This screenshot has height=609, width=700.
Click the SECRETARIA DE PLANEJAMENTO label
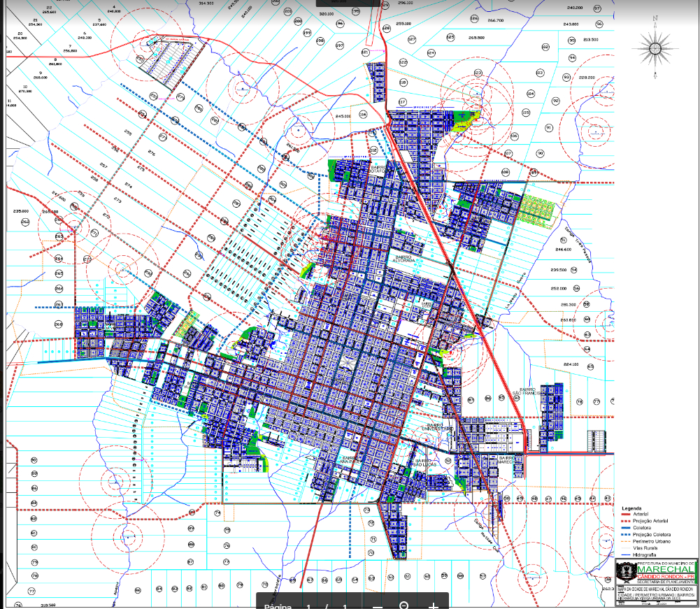tap(664, 582)
